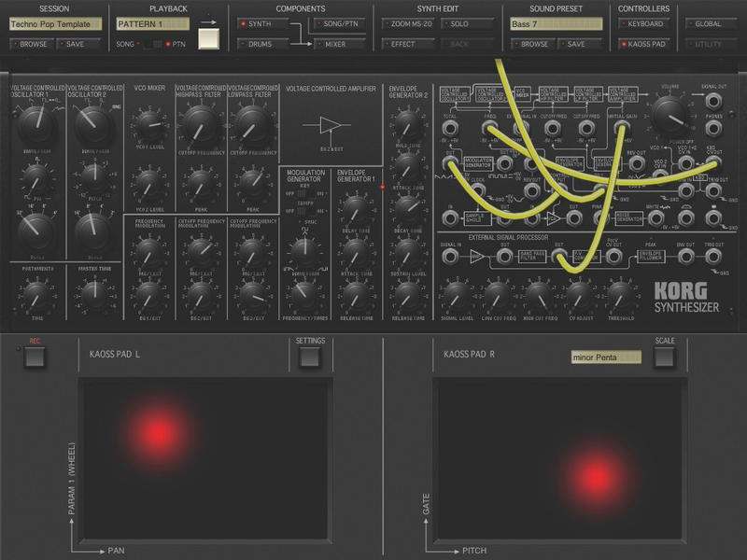Click the VCO 1 WAVE FORM knob

tap(37, 126)
